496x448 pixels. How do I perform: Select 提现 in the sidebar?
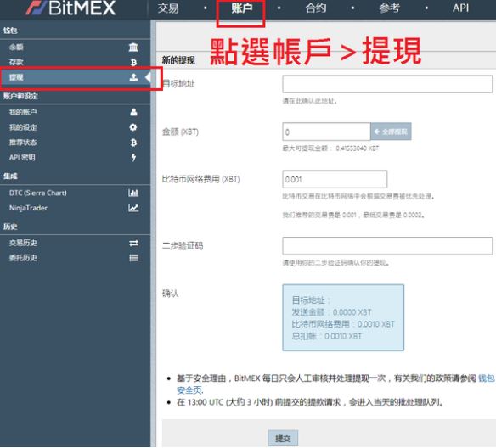pos(76,77)
